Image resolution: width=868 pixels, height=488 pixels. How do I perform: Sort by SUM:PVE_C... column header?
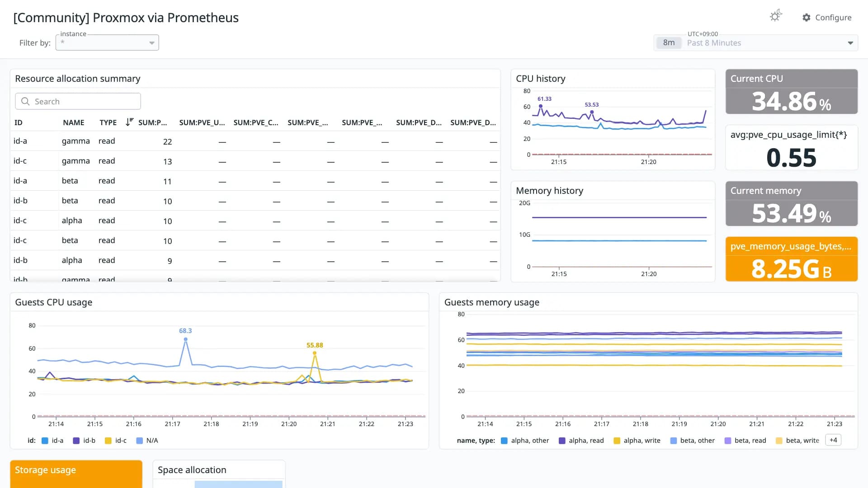tap(256, 122)
